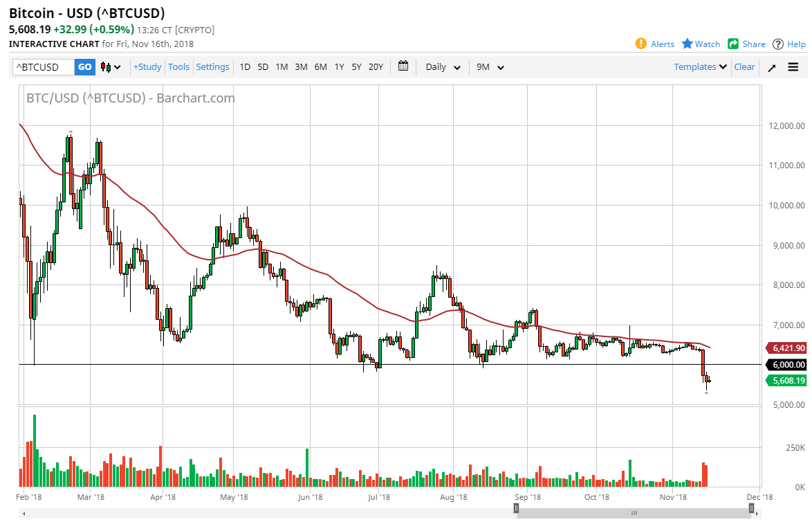The width and height of the screenshot is (812, 522).
Task: Open the chart Settings
Action: (212, 66)
